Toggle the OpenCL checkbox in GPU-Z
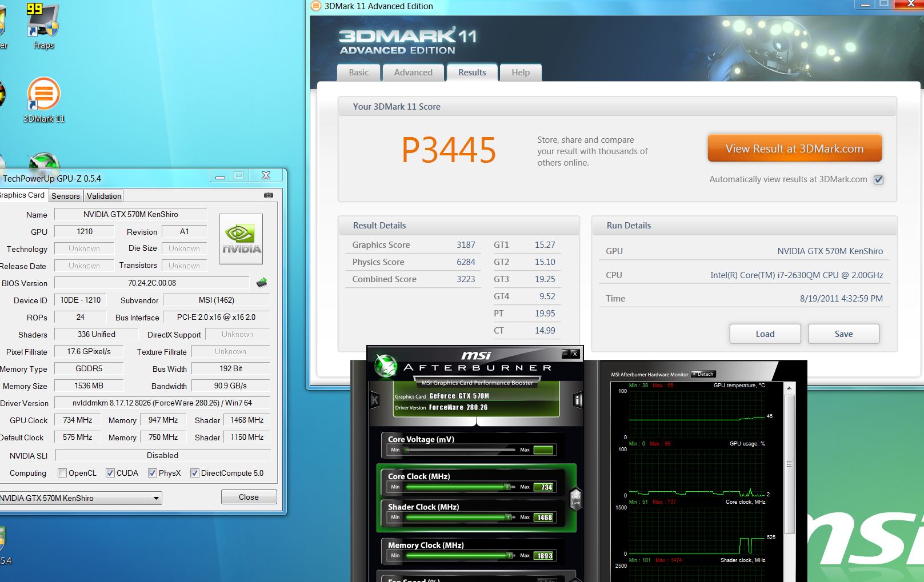This screenshot has width=924, height=582. point(62,473)
